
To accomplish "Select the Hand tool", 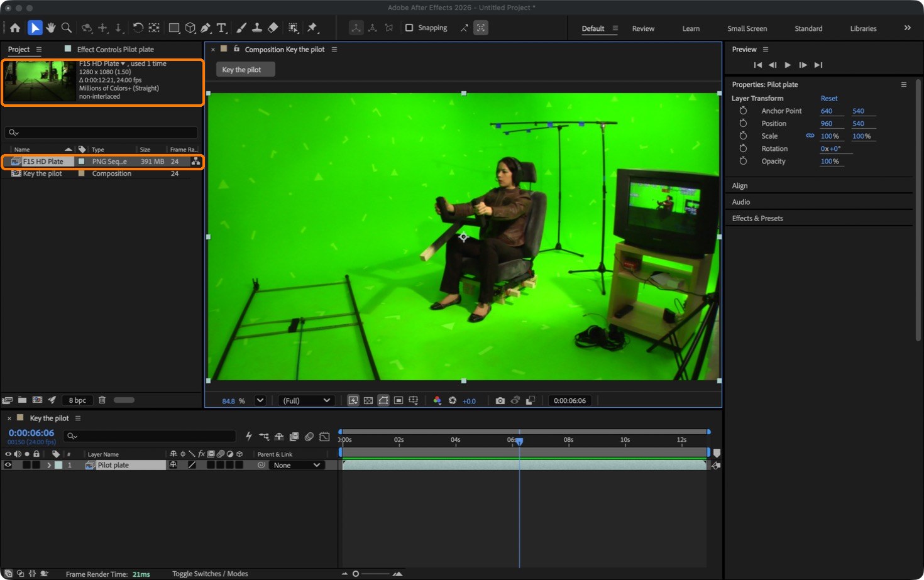I will point(51,28).
